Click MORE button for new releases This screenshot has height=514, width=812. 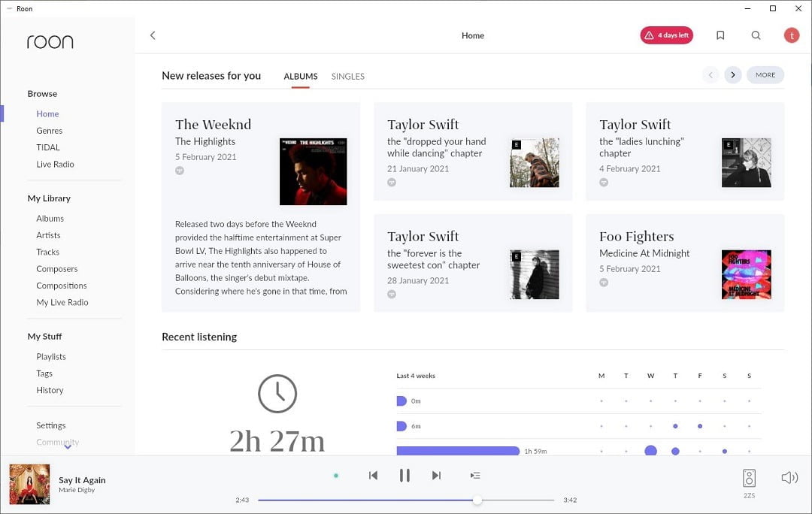765,75
